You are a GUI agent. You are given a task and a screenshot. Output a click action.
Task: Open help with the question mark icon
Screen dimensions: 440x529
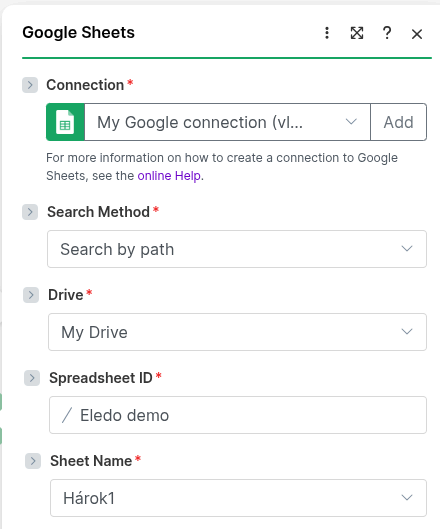387,33
